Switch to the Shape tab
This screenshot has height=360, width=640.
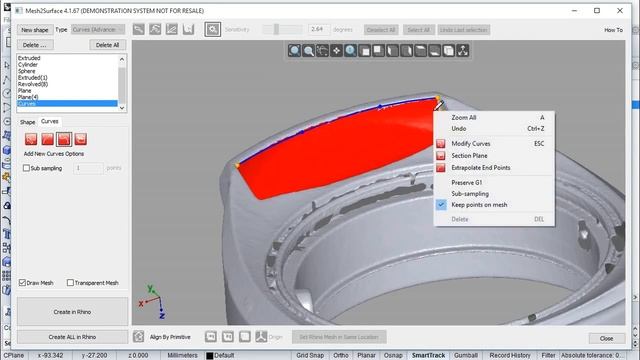(x=27, y=122)
